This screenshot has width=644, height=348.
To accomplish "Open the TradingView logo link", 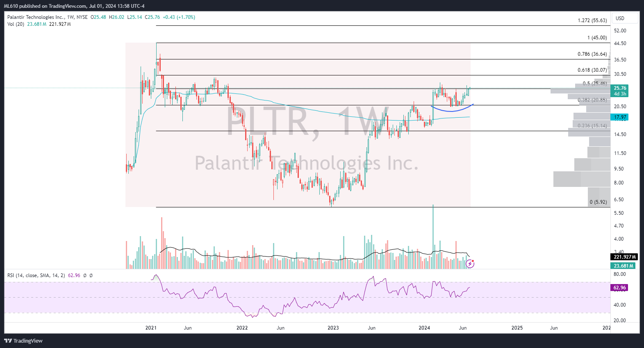I will click(23, 341).
